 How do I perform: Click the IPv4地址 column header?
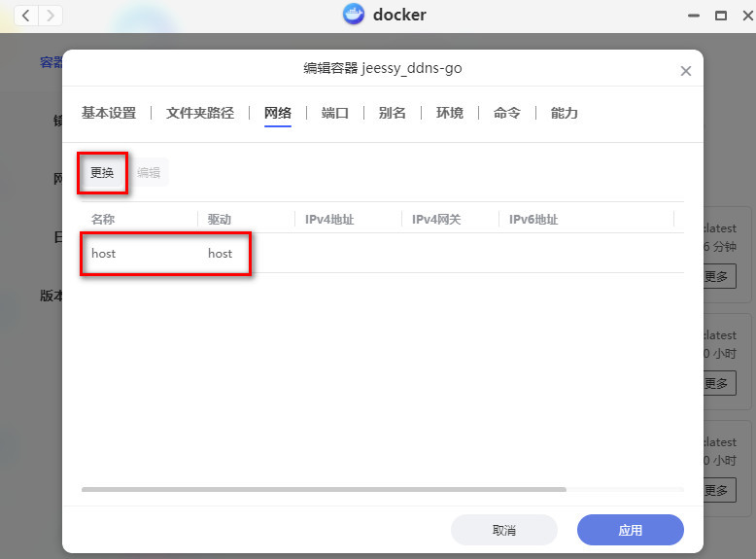[329, 220]
